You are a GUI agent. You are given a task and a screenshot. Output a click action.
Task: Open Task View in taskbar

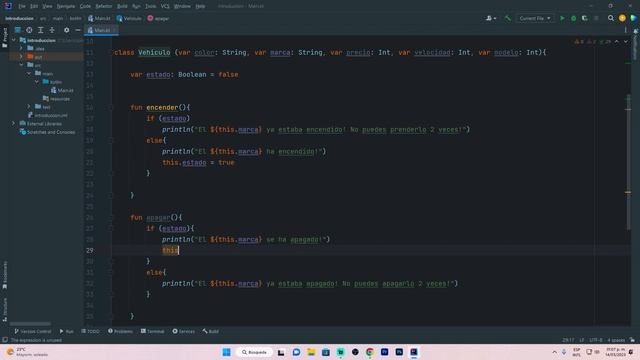point(281,352)
